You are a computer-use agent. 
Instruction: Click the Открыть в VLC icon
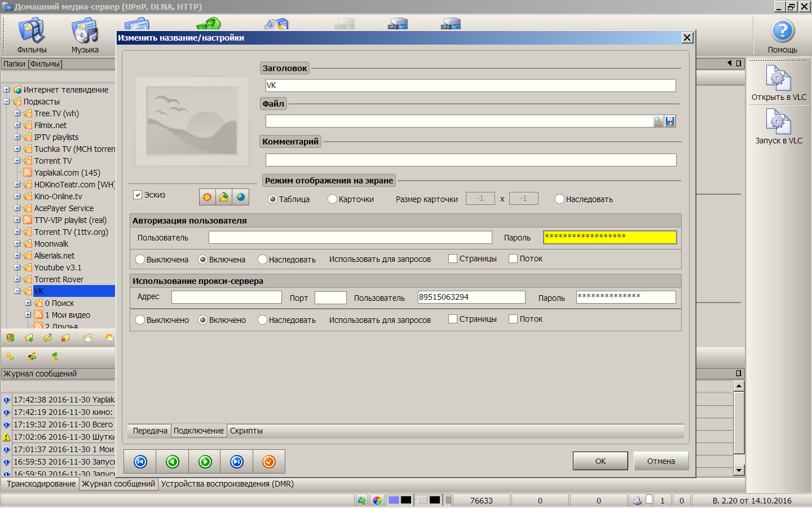point(778,79)
